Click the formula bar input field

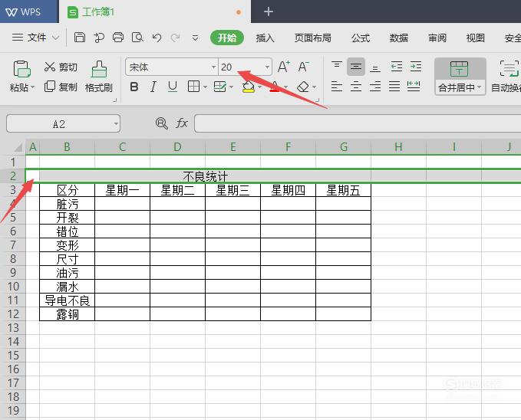point(358,123)
